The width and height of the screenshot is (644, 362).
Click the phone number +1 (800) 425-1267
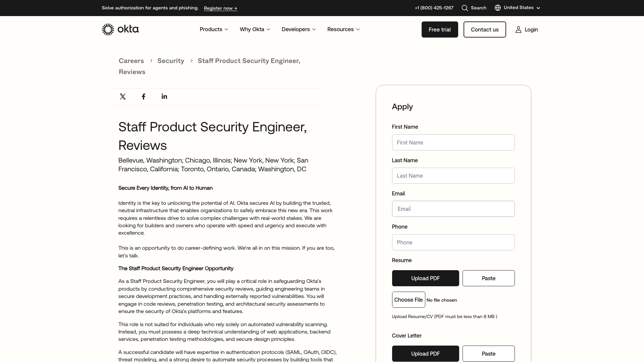click(434, 8)
